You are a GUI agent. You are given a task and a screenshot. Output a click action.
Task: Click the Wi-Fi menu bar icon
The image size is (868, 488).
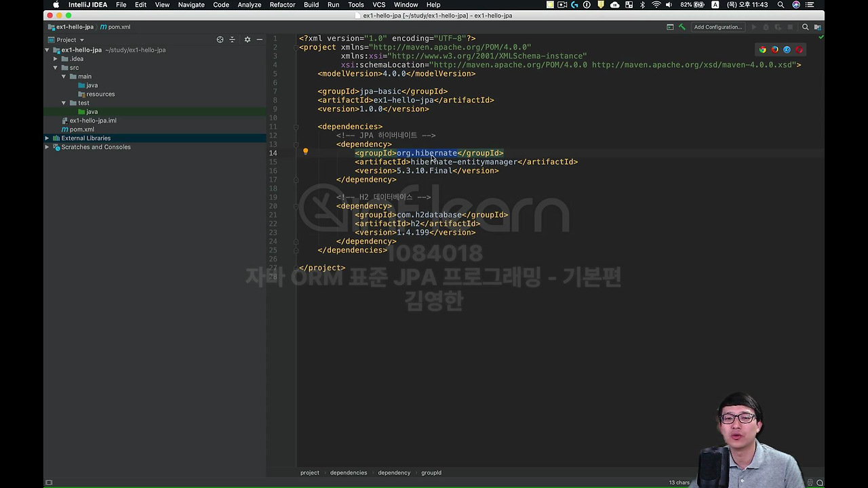[656, 5]
